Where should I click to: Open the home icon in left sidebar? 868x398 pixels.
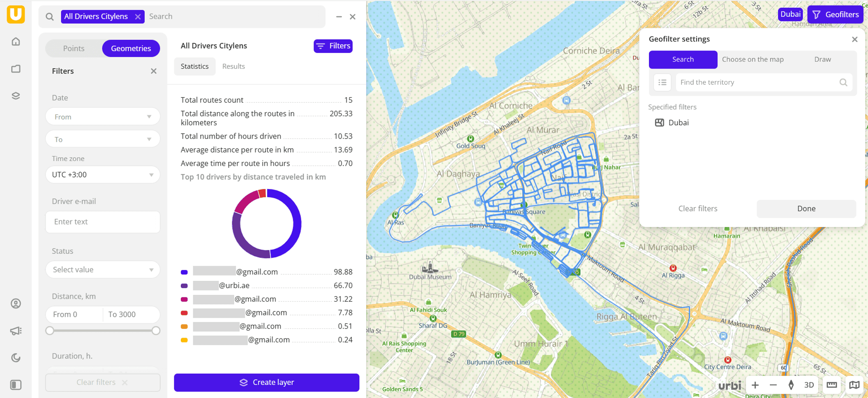(16, 42)
